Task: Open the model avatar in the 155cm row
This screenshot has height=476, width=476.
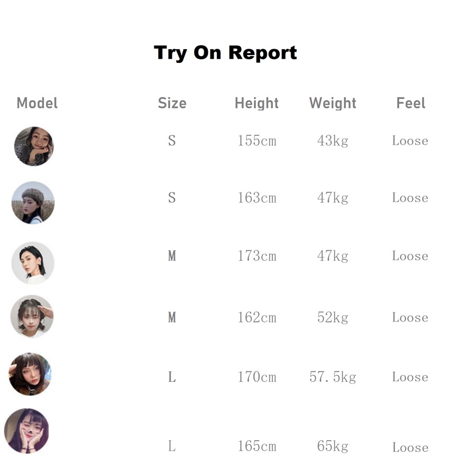Action: point(34,146)
